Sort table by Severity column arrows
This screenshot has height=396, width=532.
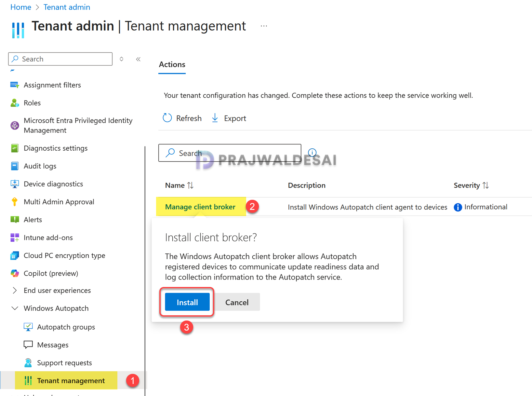point(486,185)
